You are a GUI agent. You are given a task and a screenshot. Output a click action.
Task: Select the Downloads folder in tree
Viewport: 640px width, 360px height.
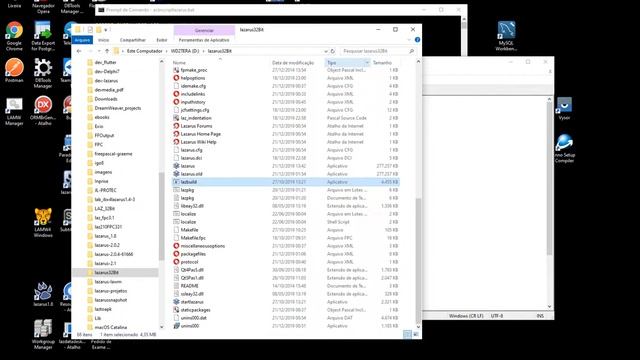106,99
